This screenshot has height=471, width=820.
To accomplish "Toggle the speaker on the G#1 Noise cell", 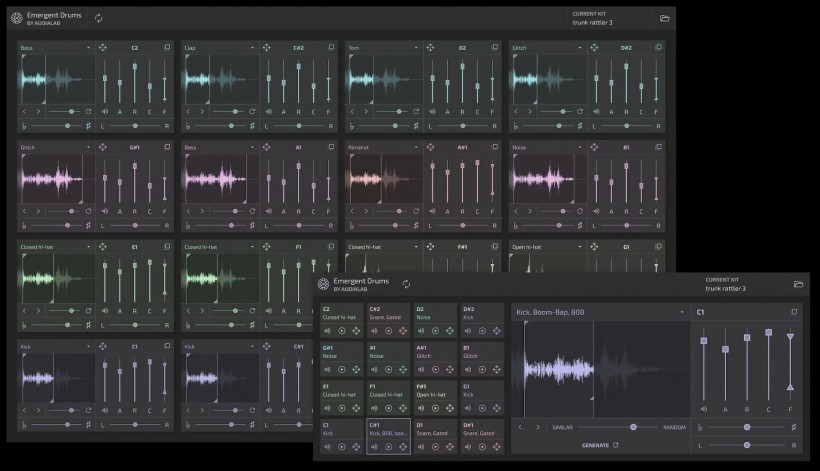I will pyautogui.click(x=325, y=367).
